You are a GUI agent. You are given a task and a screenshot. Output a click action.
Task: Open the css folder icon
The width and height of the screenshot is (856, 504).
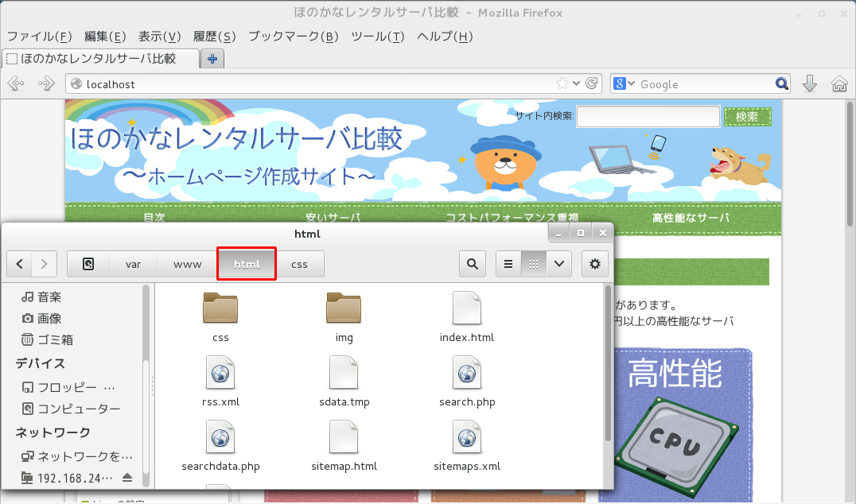coord(220,308)
